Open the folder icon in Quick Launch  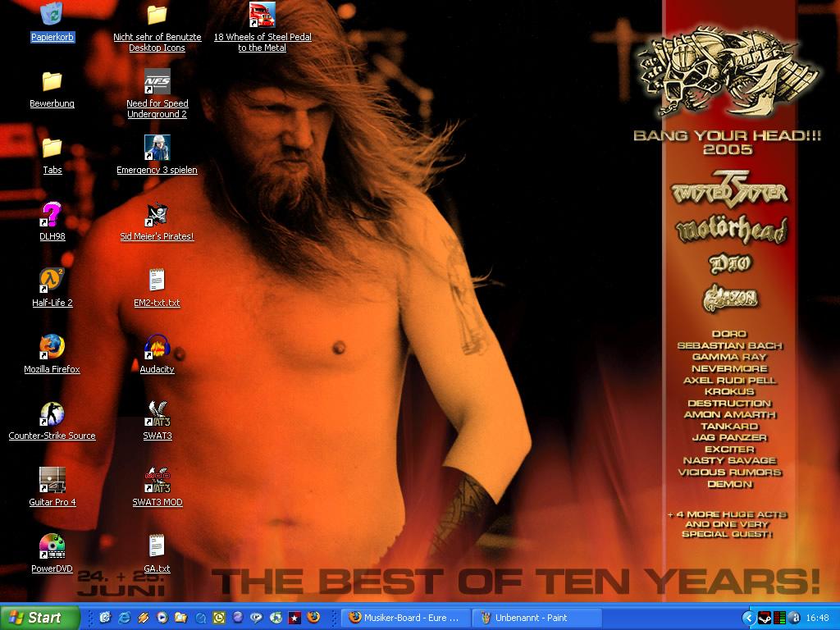tap(181, 618)
